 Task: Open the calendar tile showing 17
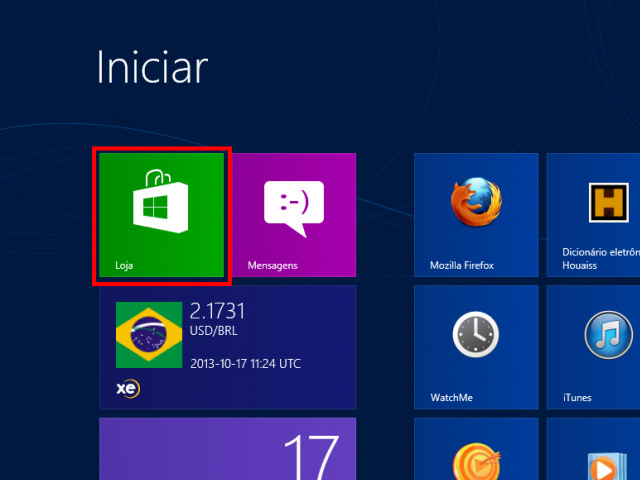point(228,449)
